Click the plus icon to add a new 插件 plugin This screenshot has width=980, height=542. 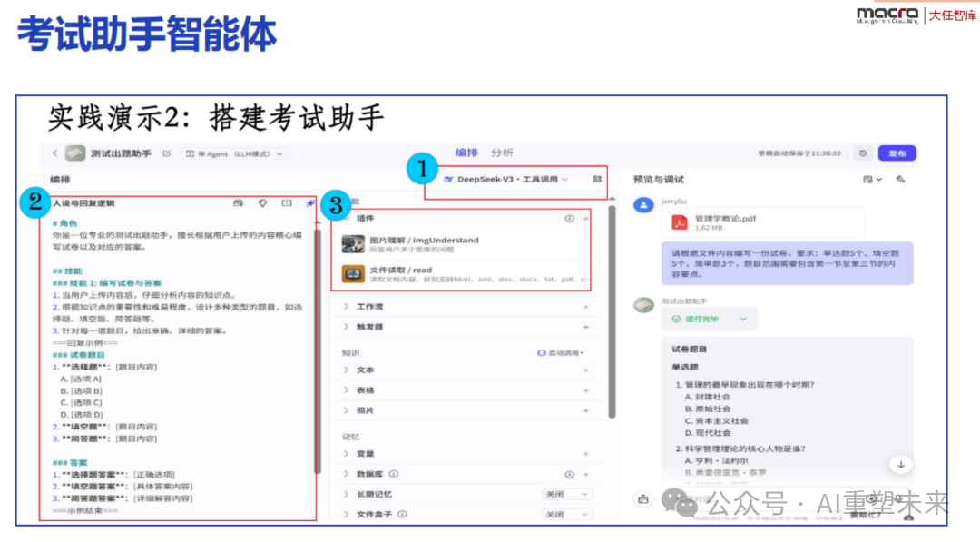coord(585,219)
